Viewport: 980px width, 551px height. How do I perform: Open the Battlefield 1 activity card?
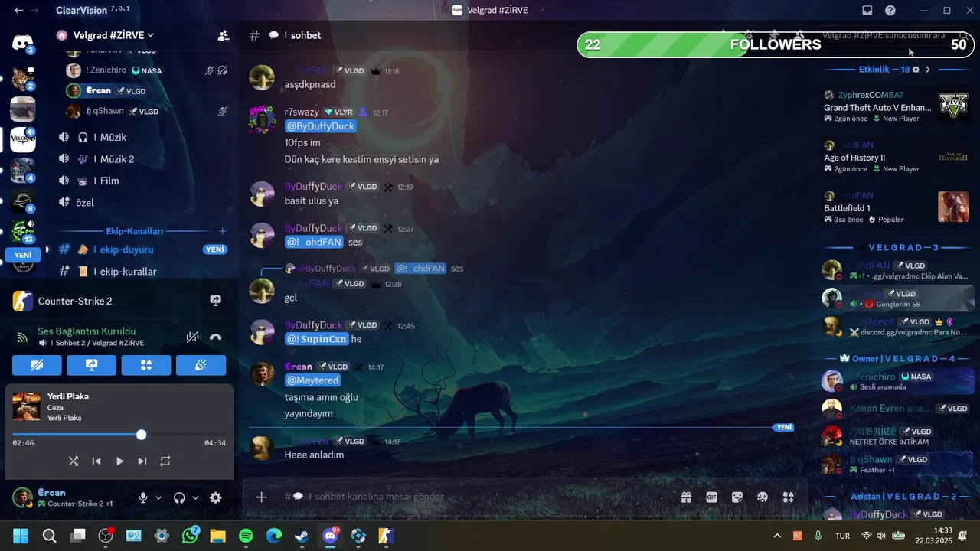coord(897,207)
